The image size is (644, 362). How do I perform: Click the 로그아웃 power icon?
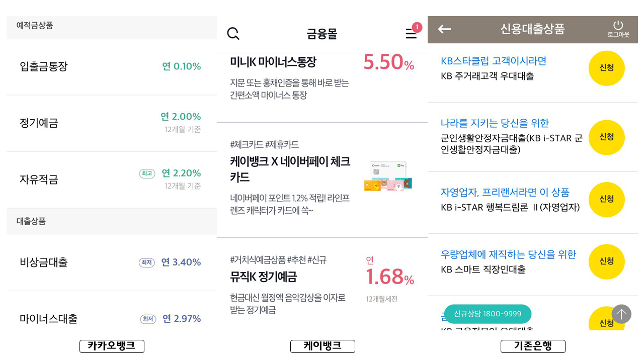(618, 25)
